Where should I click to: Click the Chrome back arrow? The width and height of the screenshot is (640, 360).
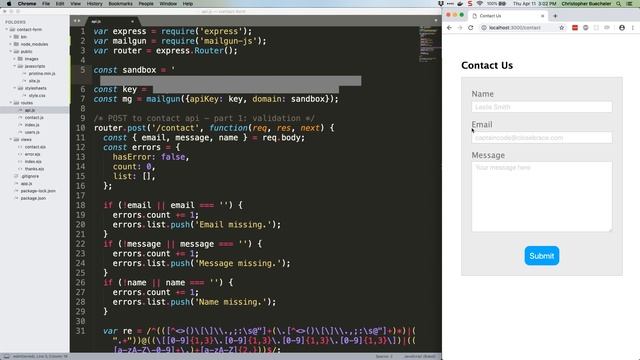[449, 28]
